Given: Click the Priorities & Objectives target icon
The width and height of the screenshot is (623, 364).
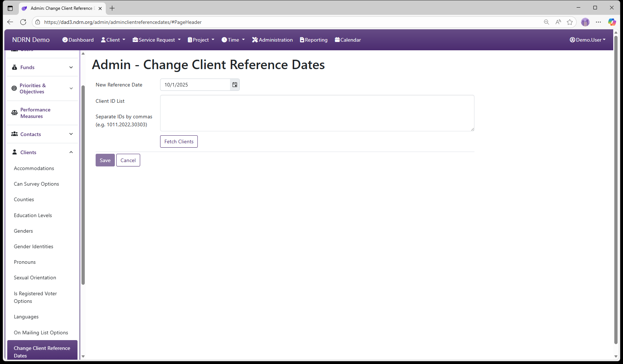Looking at the screenshot, I should [x=14, y=88].
